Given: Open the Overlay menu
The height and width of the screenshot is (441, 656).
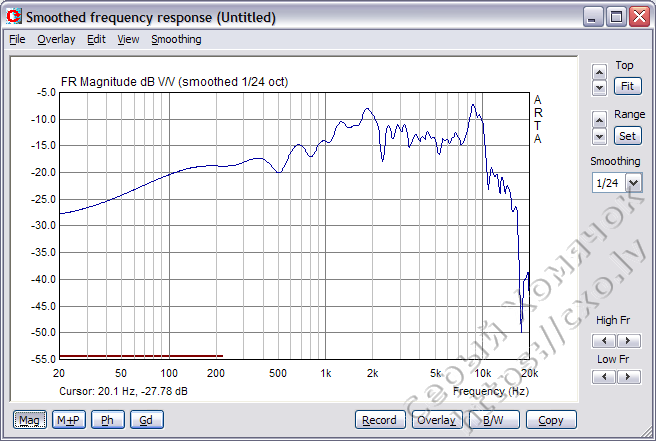Looking at the screenshot, I should [x=56, y=39].
